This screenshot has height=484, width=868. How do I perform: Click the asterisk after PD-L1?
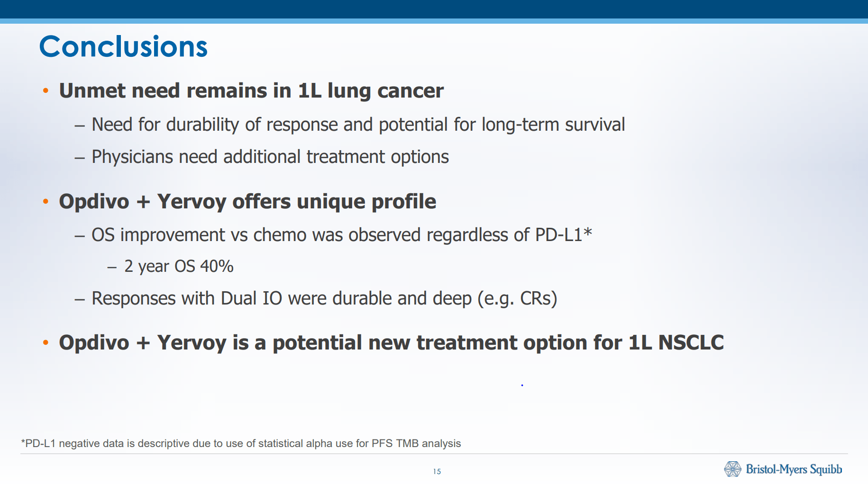click(x=588, y=232)
